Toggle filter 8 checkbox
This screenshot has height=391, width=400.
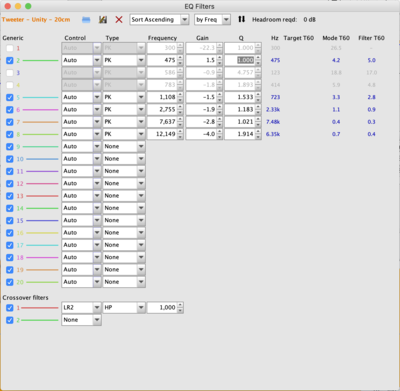(10, 135)
